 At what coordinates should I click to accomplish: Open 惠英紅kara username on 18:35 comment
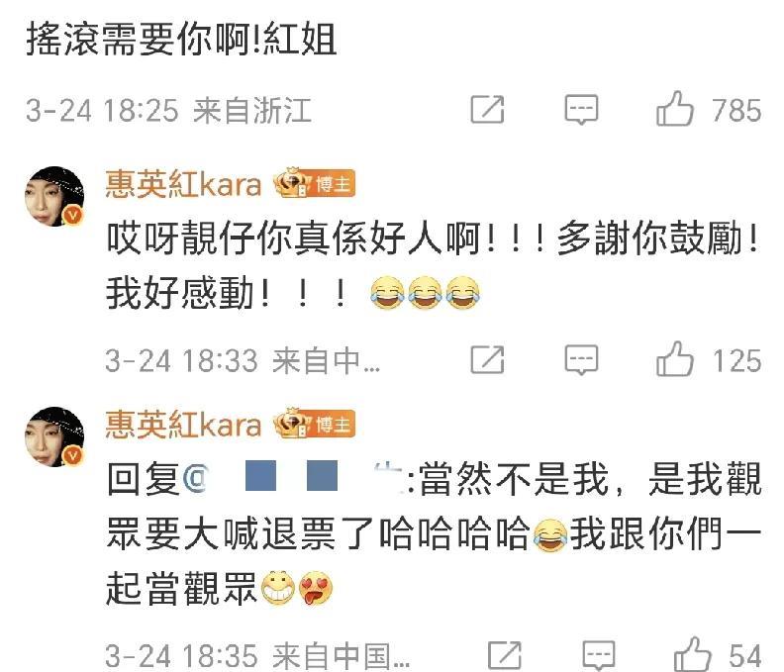click(183, 425)
